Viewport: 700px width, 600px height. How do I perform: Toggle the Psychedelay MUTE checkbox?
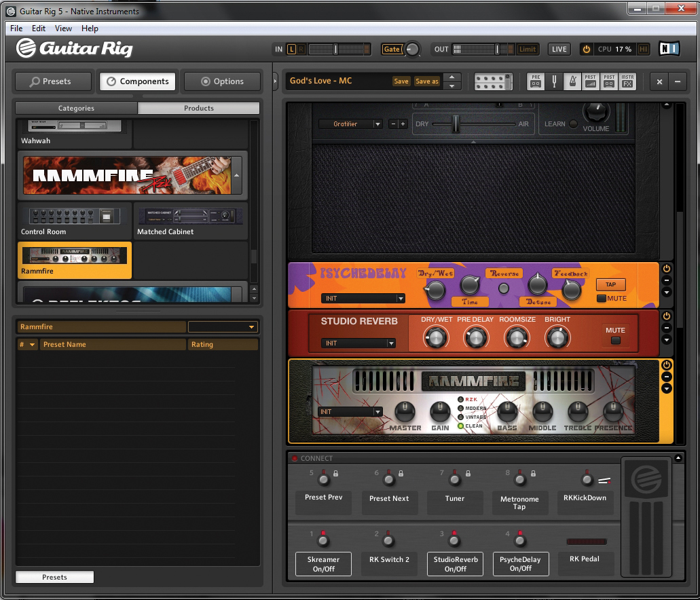(602, 299)
